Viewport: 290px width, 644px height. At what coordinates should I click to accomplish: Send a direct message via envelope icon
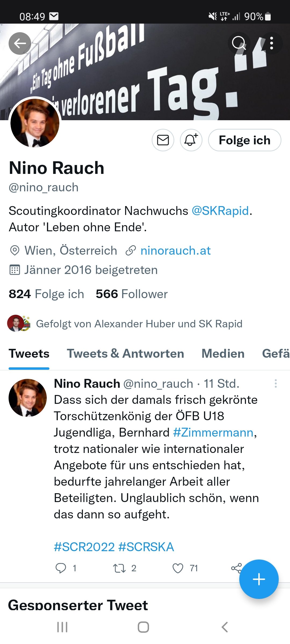pos(163,140)
